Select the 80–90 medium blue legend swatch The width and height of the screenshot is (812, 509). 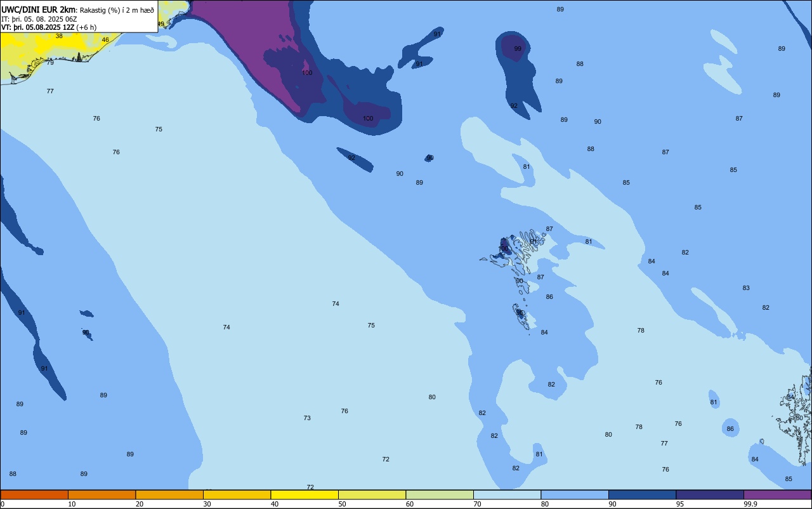click(575, 494)
